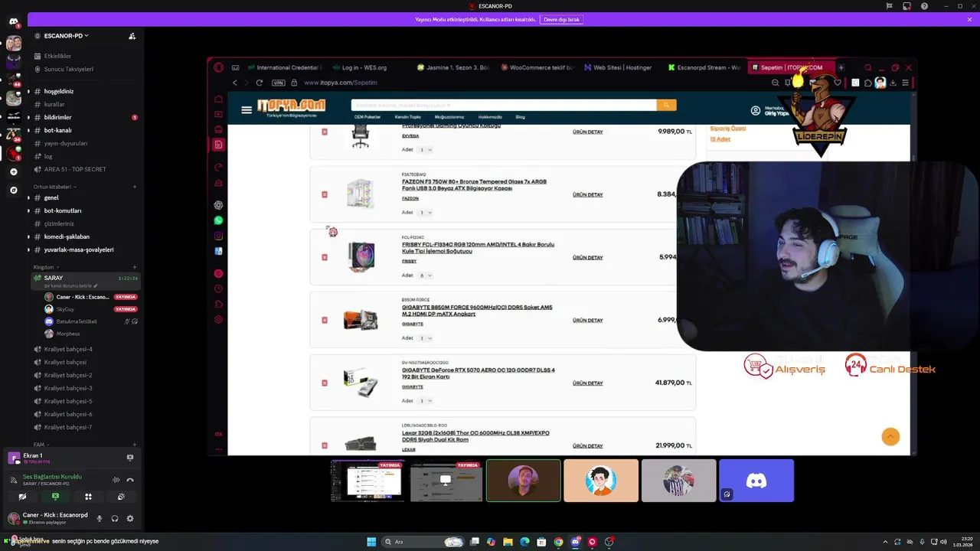This screenshot has width=980, height=551.
Task: Select user SkyGuy in SARAY channel
Action: pyautogui.click(x=65, y=309)
